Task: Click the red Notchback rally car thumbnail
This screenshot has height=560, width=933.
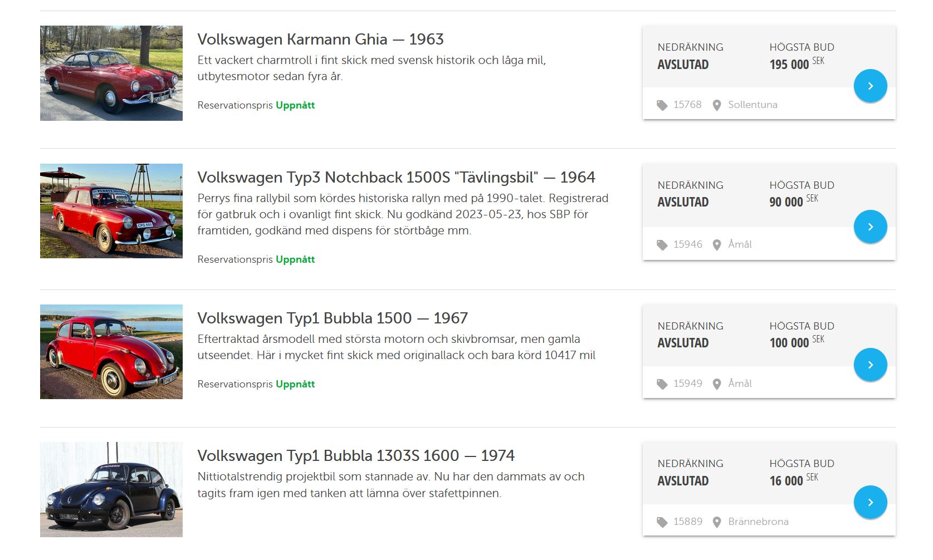Action: tap(111, 211)
